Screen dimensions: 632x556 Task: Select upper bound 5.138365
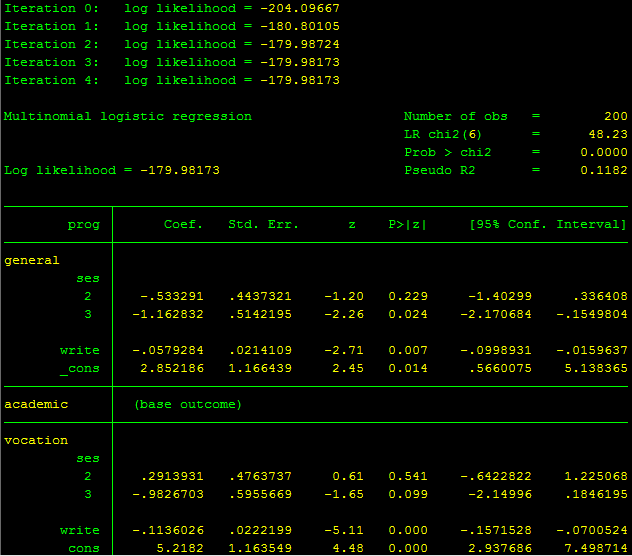coord(596,369)
